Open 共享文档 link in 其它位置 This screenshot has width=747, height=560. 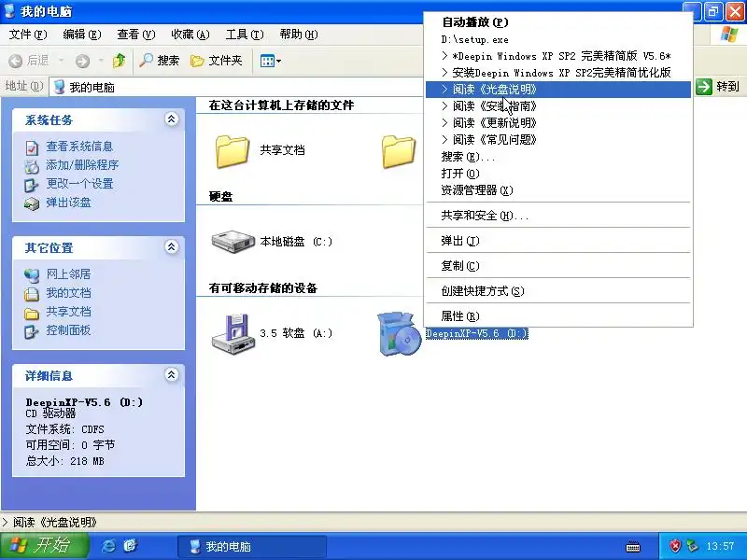(x=68, y=312)
